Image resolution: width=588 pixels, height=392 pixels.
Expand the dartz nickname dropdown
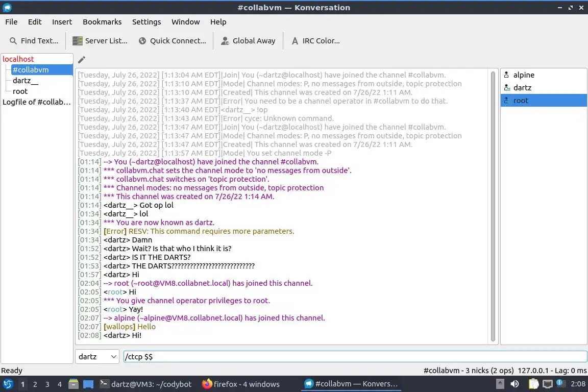point(97,357)
